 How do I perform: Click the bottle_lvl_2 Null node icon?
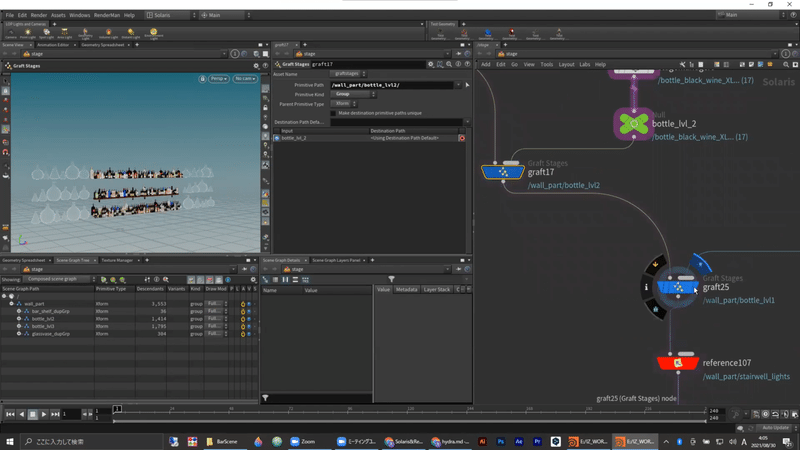click(632, 124)
